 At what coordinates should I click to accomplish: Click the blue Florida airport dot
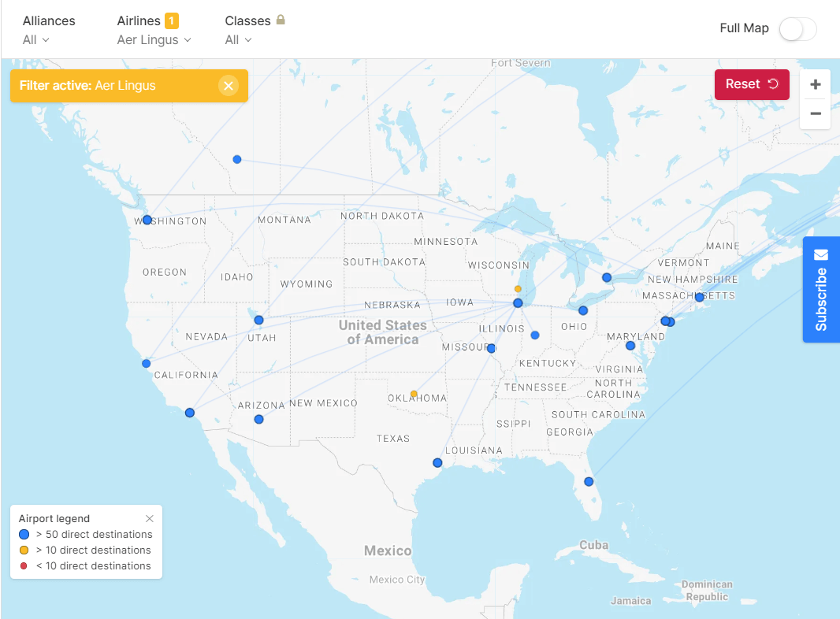[589, 481]
